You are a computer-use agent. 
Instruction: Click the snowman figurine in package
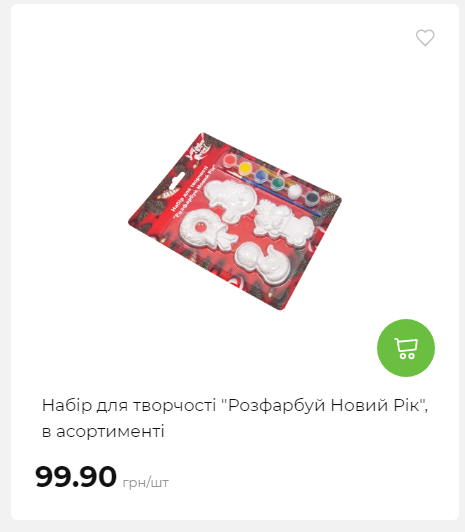[x=262, y=263]
